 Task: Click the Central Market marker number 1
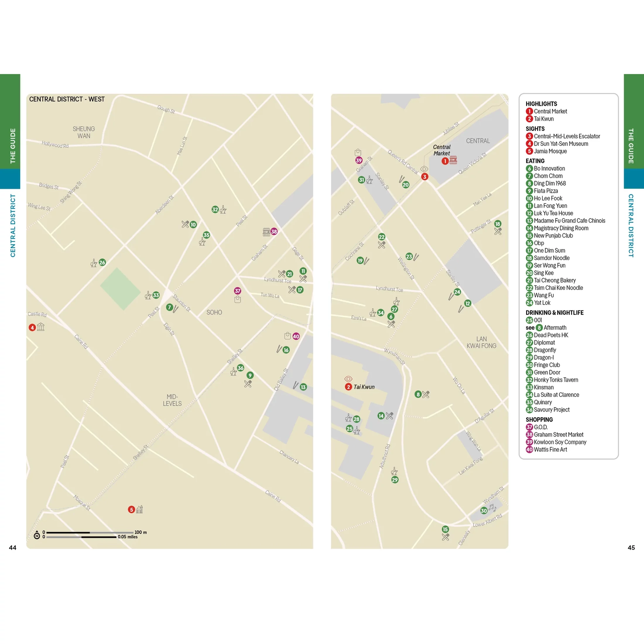click(x=445, y=161)
